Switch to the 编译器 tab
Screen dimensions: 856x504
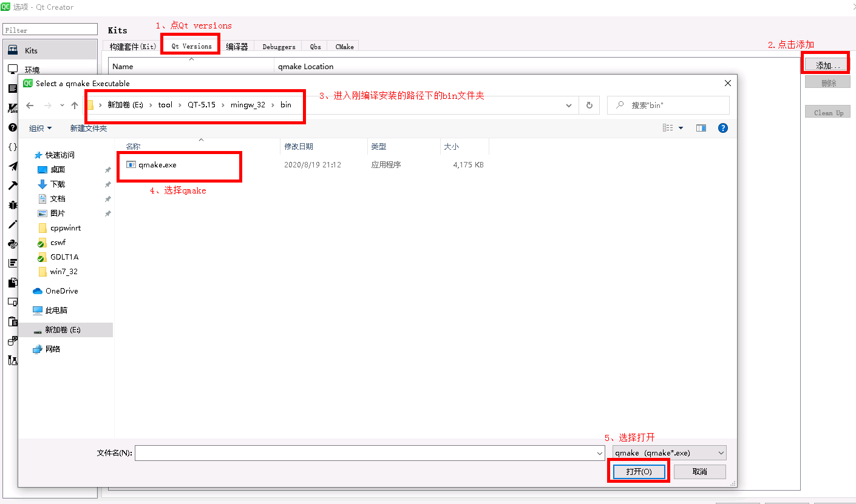tap(237, 46)
